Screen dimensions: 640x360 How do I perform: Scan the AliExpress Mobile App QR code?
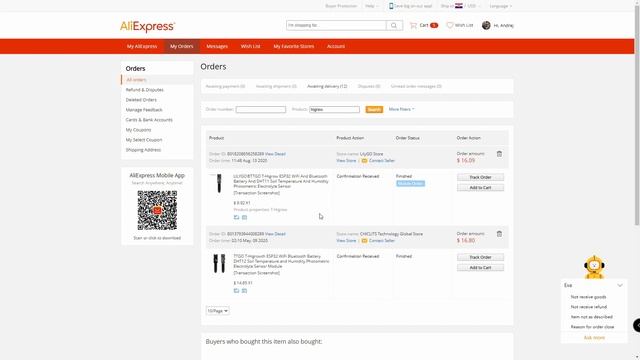pos(157,210)
